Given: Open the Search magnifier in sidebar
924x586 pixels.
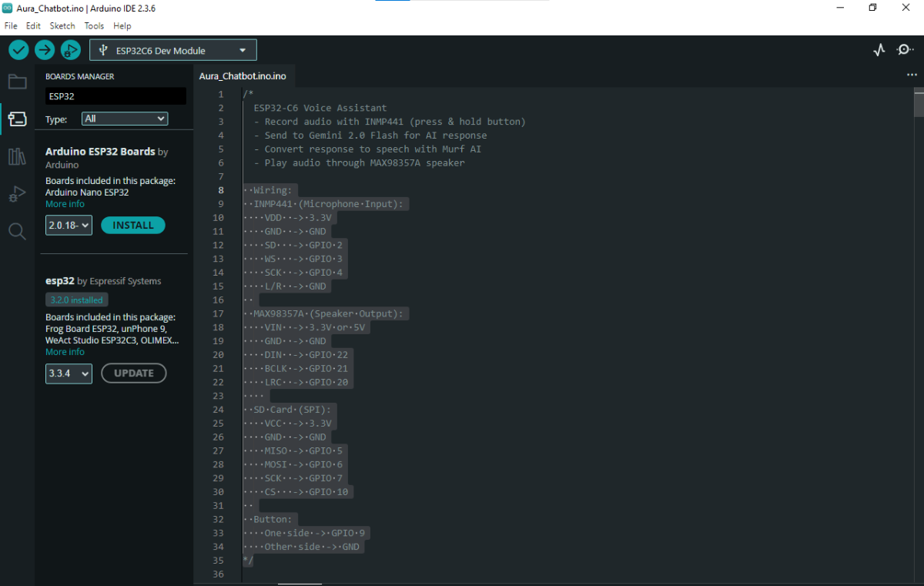Looking at the screenshot, I should tap(17, 231).
